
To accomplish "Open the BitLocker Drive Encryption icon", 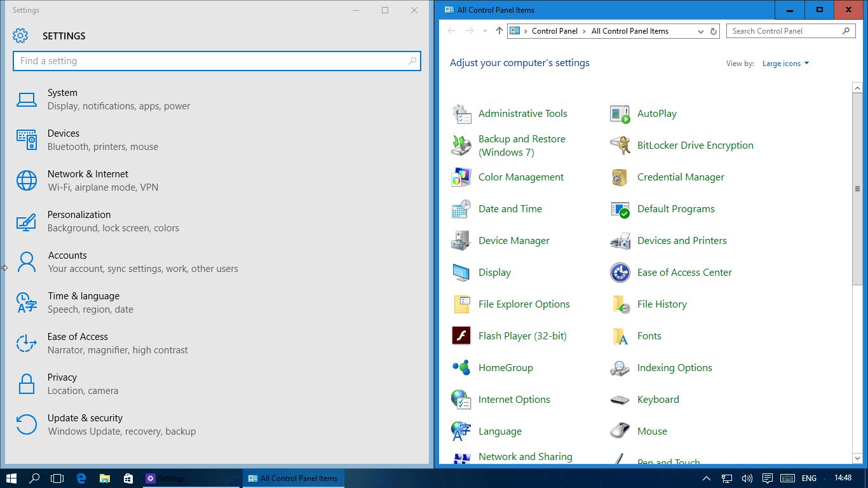I will (x=620, y=146).
